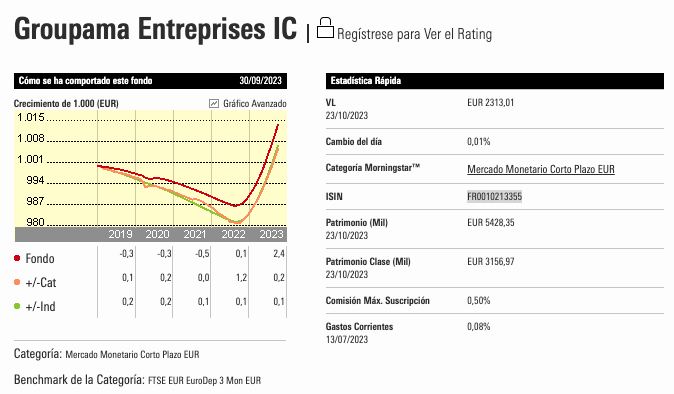Screen dimensions: 674x394
Task: Click the red Fondo legend dot
Action: pos(17,258)
